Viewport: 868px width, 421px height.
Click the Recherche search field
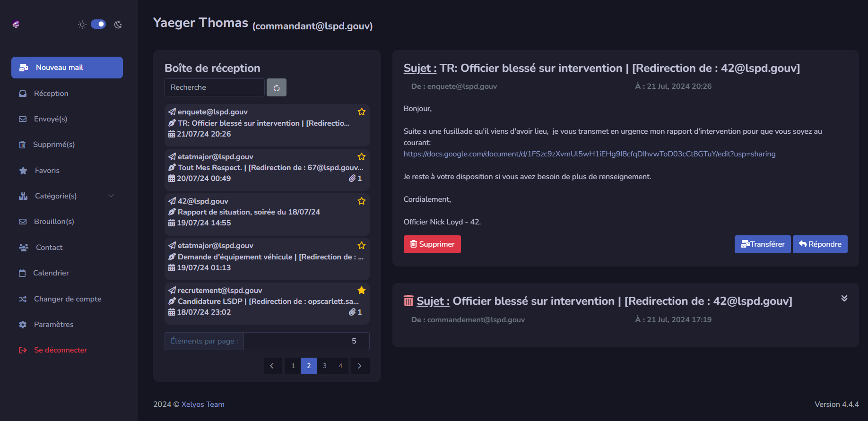(214, 87)
